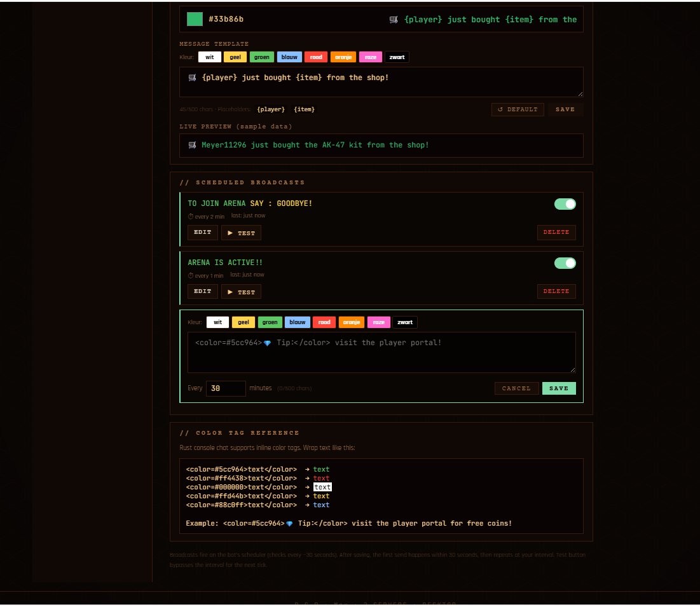The height and width of the screenshot is (607, 700).
Task: Click the #33b86b hex code text
Action: coord(226,19)
